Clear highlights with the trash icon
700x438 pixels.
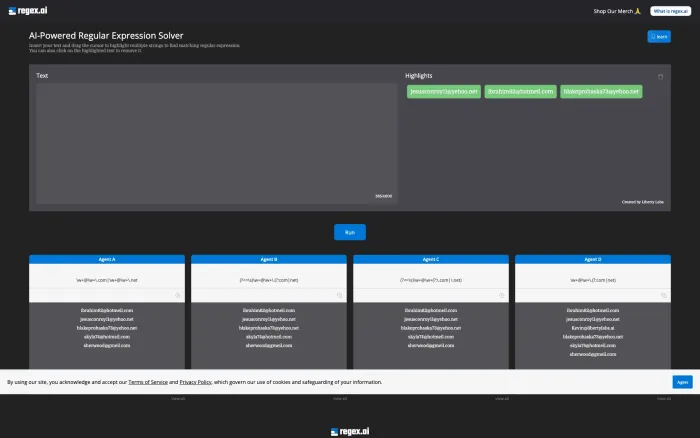[x=660, y=76]
